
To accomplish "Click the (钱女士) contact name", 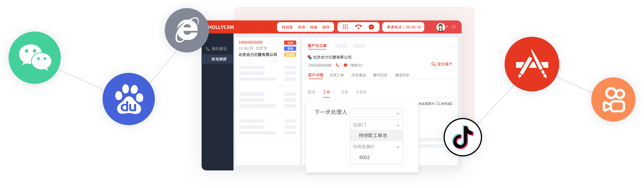I will (x=356, y=65).
